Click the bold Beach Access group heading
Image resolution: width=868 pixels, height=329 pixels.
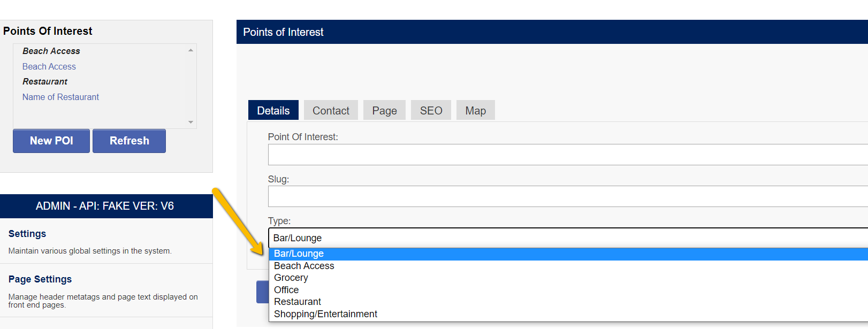point(51,51)
